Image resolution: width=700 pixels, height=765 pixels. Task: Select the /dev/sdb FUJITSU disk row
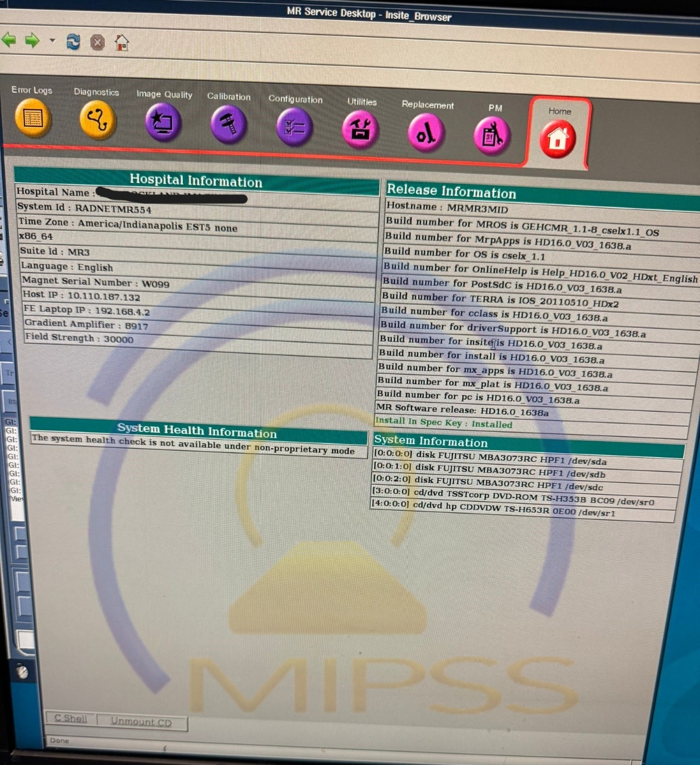(527, 471)
